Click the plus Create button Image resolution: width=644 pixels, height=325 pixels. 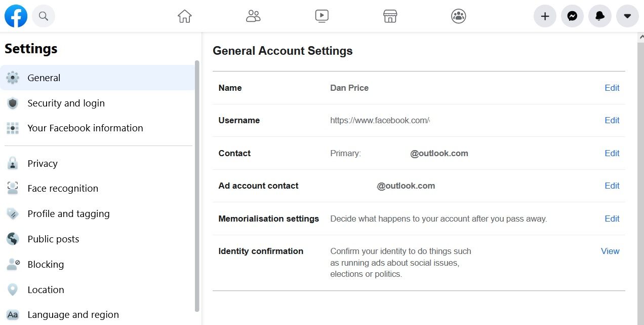coord(545,16)
